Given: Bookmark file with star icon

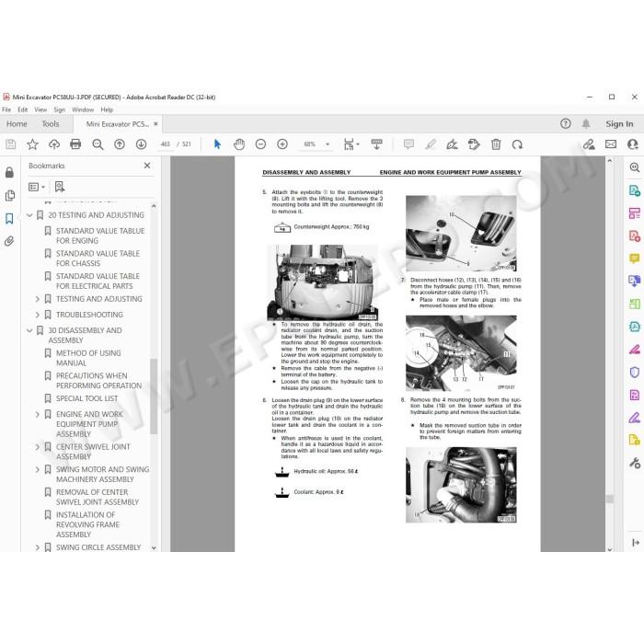Looking at the screenshot, I should click(x=32, y=144).
